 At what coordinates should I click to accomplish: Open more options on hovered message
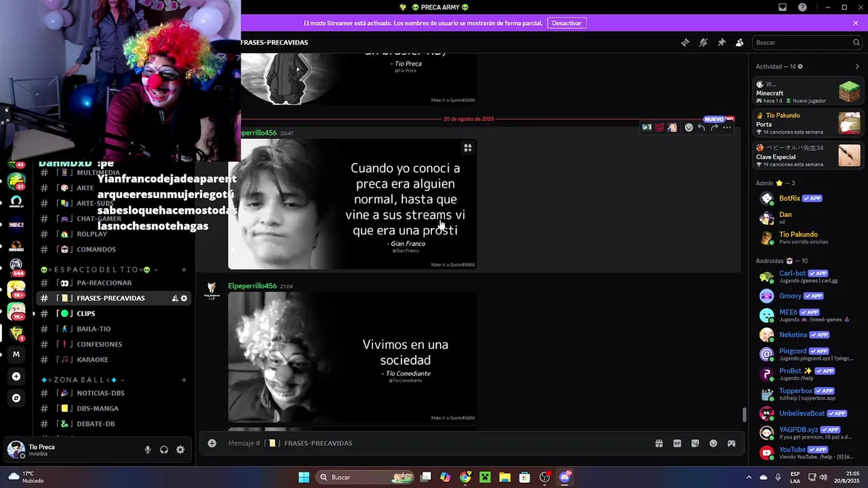727,127
